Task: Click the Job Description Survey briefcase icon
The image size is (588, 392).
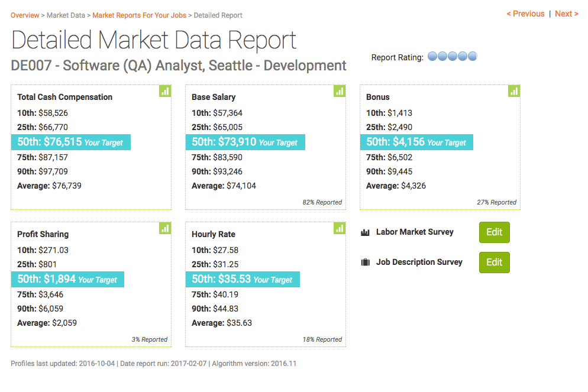Action: pos(365,263)
